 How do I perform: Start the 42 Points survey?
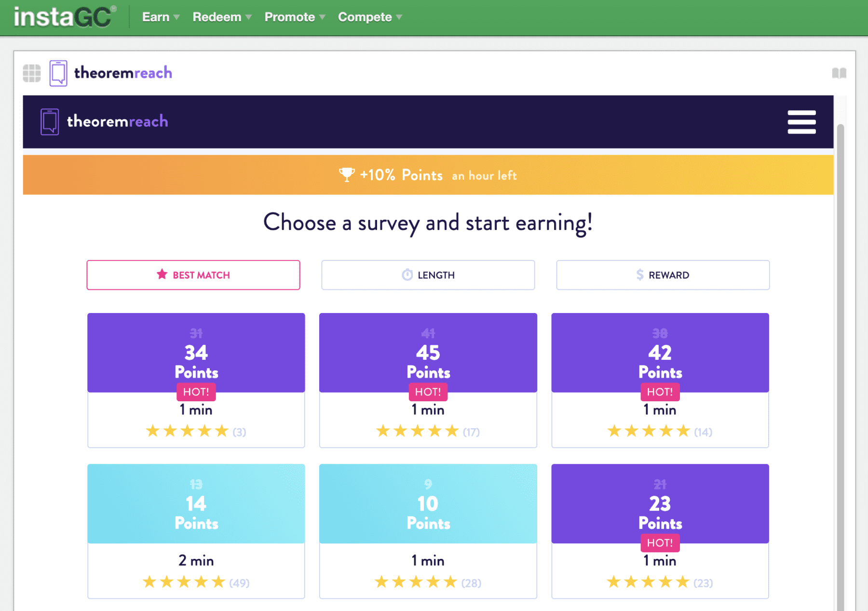(x=660, y=380)
